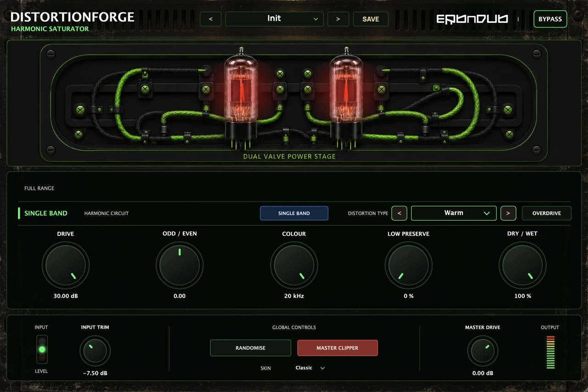The height and width of the screenshot is (392, 588).
Task: Click the 0.00 odd/even value
Action: (x=180, y=296)
